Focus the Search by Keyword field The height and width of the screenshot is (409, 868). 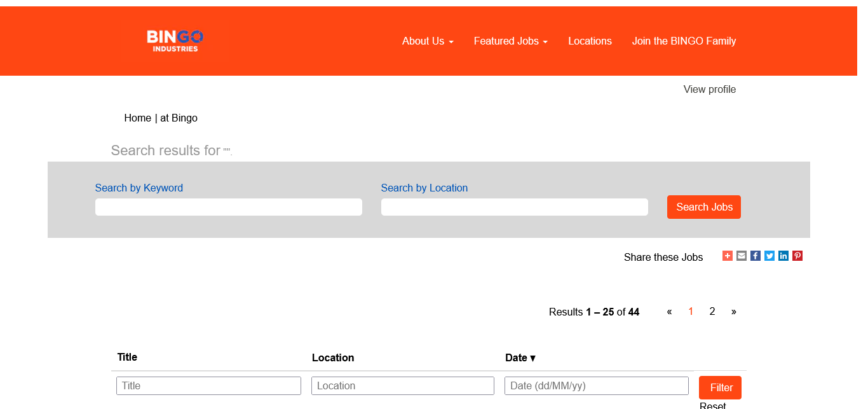(x=229, y=207)
